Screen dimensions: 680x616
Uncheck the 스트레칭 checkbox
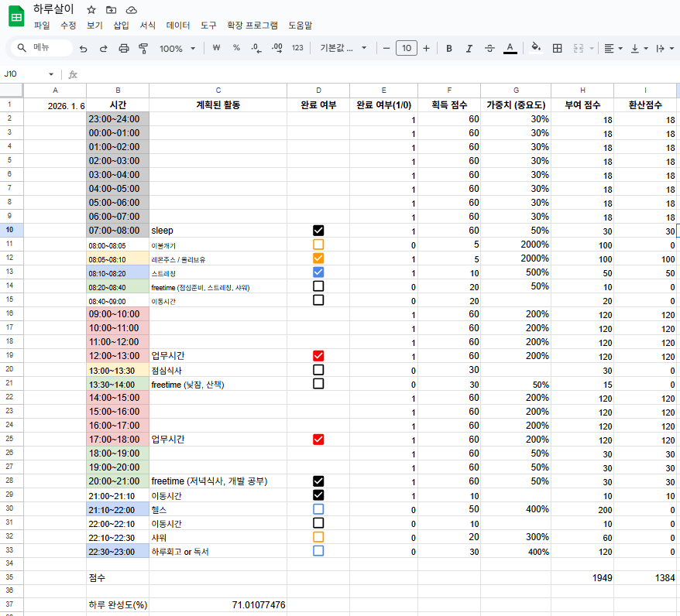[318, 272]
